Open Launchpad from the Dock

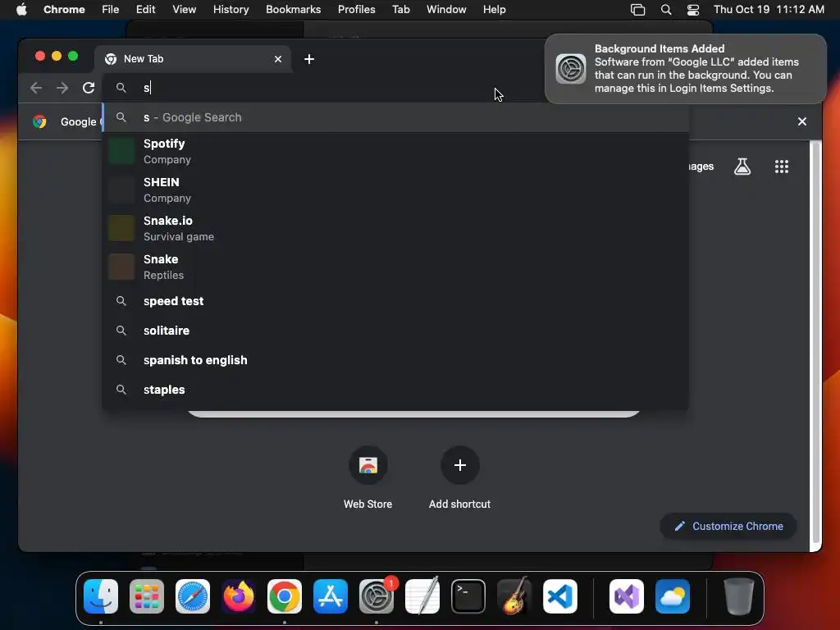pyautogui.click(x=147, y=596)
